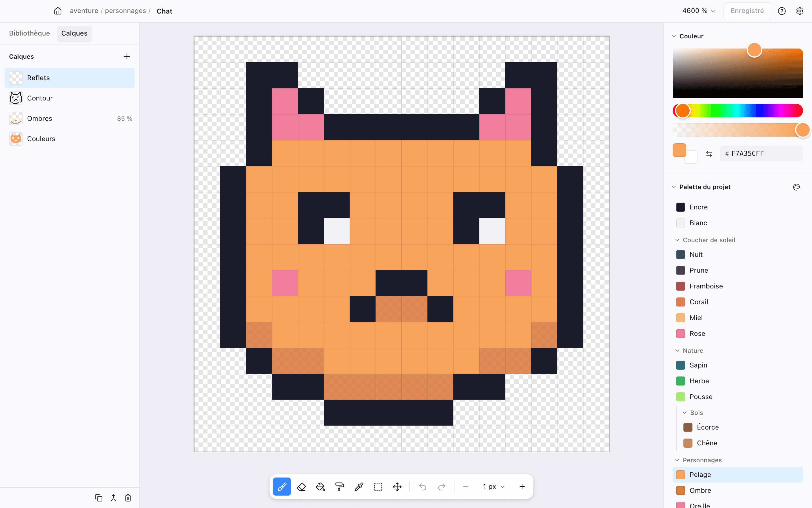Open the 4600 % zoom dropdown
The width and height of the screenshot is (812, 508).
tap(699, 11)
